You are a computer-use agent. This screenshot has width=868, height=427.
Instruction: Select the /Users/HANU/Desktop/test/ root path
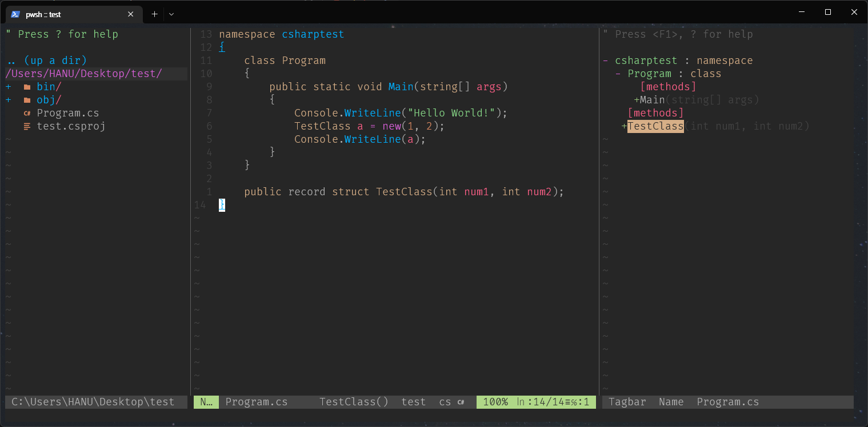84,74
